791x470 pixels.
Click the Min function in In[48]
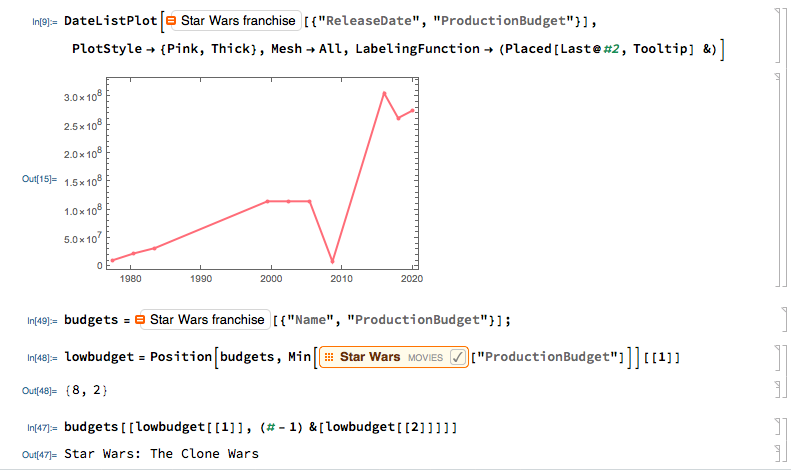click(x=299, y=357)
